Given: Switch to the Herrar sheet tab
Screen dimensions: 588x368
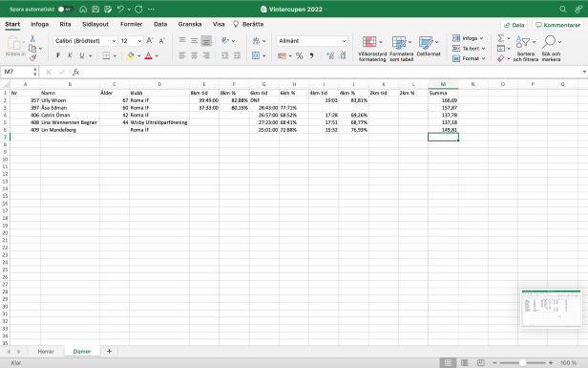Looking at the screenshot, I should [x=46, y=352].
